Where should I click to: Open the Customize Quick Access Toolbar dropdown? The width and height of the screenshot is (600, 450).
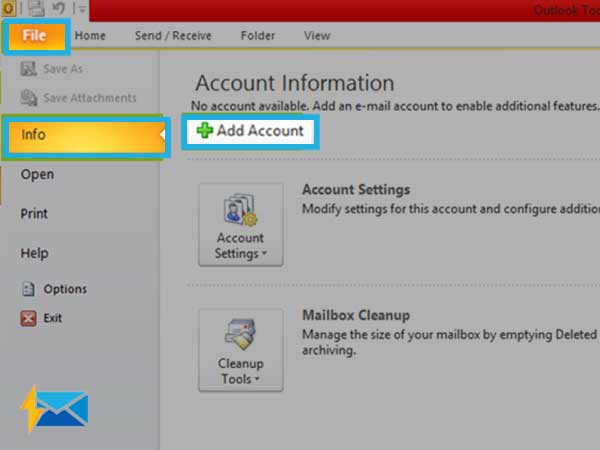coord(82,9)
